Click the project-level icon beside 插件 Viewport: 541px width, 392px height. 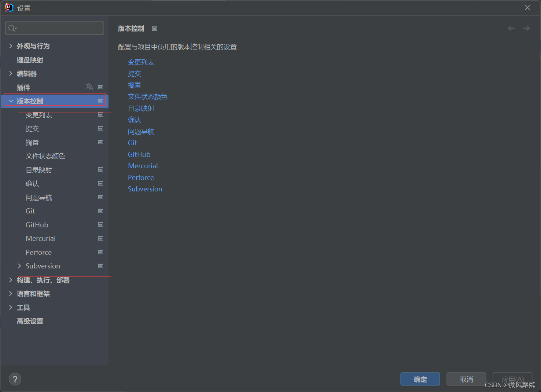(x=100, y=87)
